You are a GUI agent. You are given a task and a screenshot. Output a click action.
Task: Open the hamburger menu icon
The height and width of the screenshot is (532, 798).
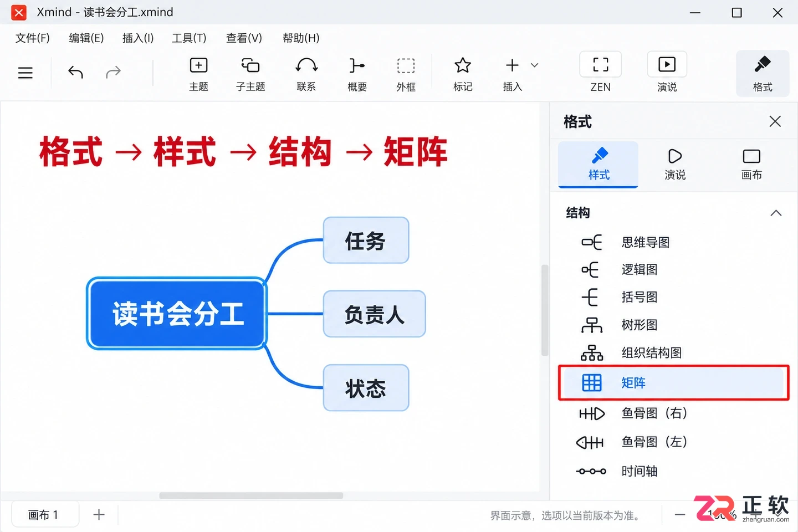tap(25, 73)
